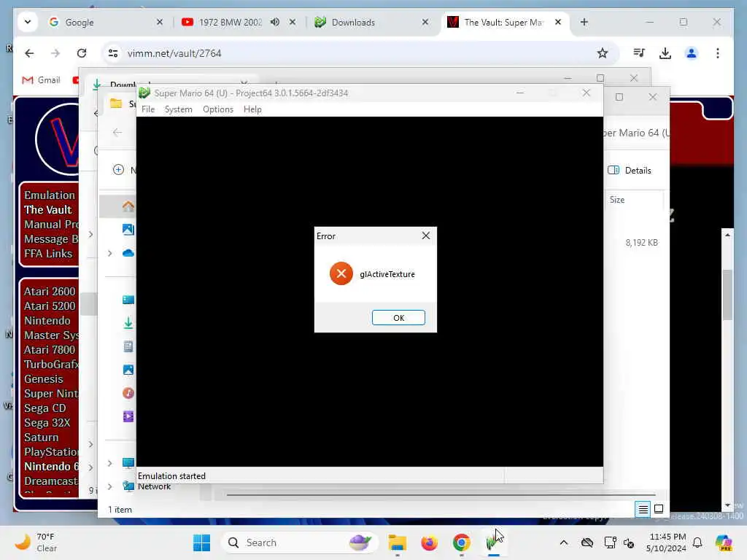
Task: Toggle the Details pane in Explorer
Action: click(x=630, y=171)
